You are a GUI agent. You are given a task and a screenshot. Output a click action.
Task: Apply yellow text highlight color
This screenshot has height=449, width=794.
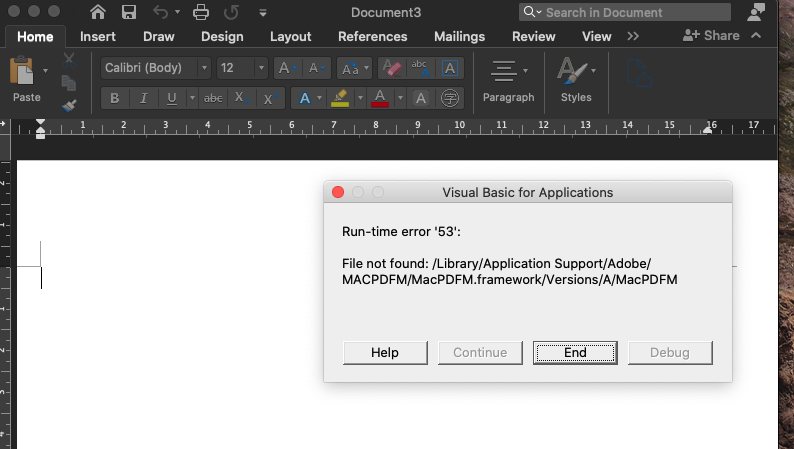coord(340,98)
